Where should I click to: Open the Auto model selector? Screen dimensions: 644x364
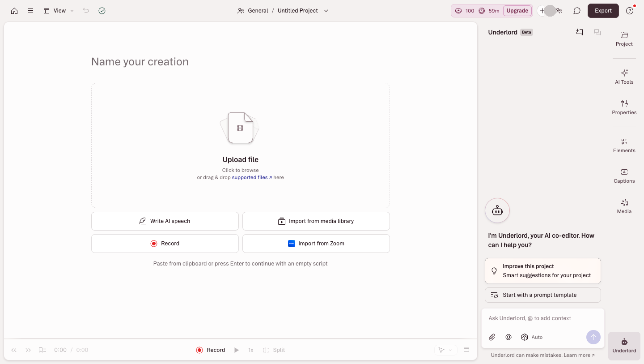click(x=532, y=337)
